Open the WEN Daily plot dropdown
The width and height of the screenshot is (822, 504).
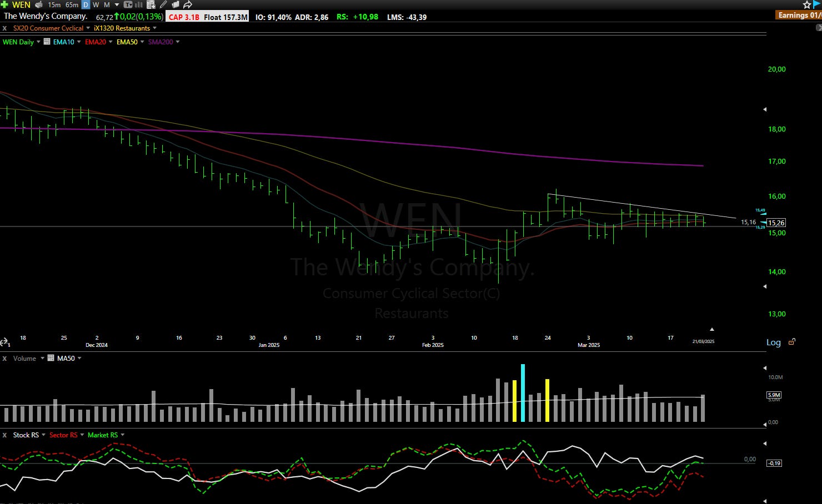tap(38, 42)
